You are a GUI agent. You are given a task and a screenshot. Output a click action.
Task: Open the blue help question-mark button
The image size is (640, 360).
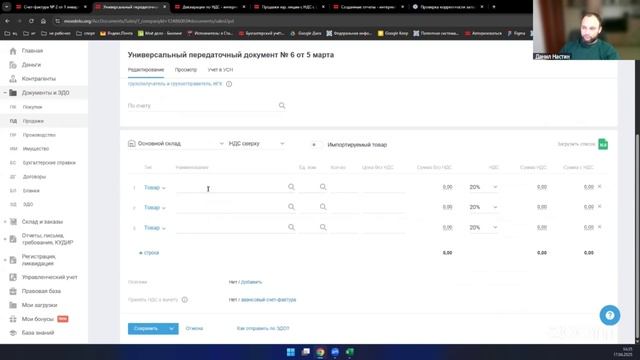(610, 315)
